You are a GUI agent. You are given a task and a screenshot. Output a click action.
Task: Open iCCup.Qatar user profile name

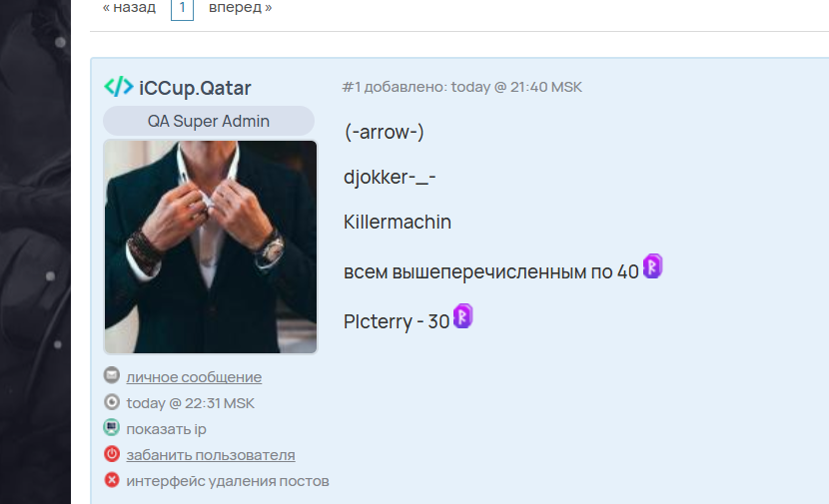195,88
